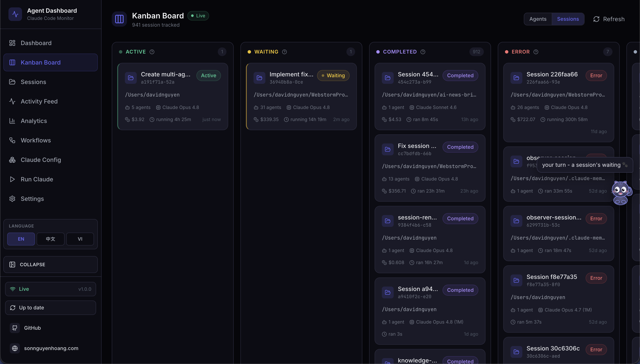Image resolution: width=640 pixels, height=364 pixels.
Task: Open the GitHub link
Action: click(32, 328)
